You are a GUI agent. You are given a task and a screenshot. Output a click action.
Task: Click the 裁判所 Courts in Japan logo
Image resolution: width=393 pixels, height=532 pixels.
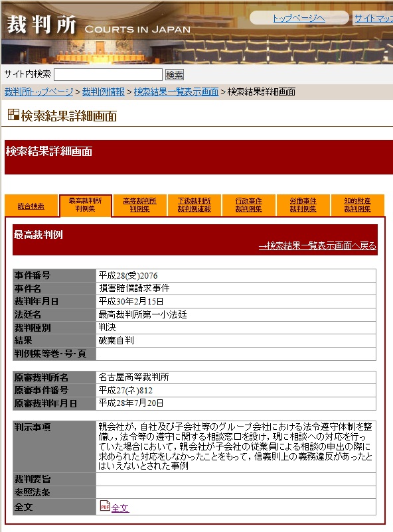click(x=98, y=25)
